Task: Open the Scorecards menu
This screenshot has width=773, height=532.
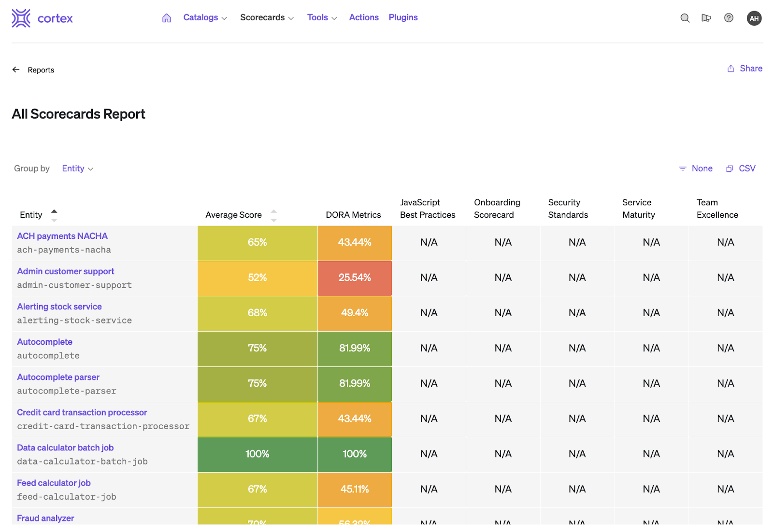Action: pos(267,18)
